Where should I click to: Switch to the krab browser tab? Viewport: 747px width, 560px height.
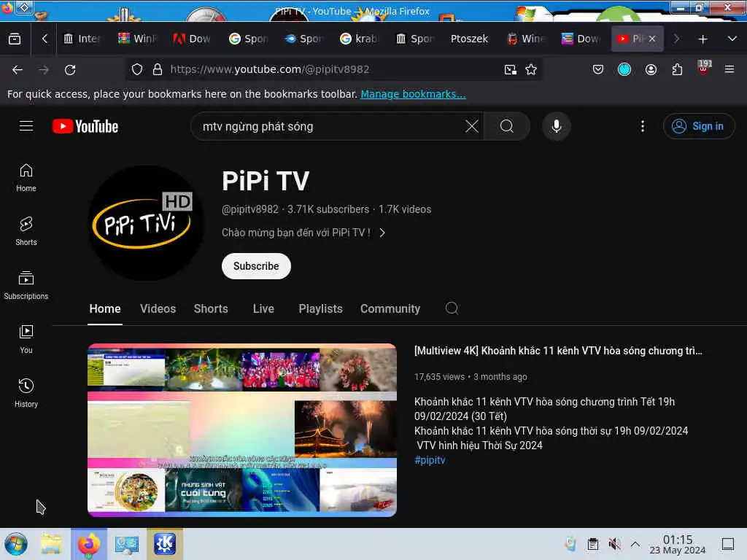tap(359, 39)
